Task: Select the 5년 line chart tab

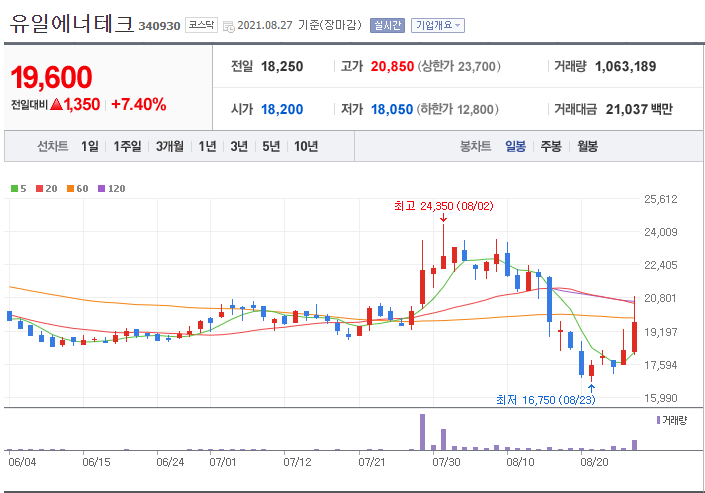Action: tap(271, 146)
